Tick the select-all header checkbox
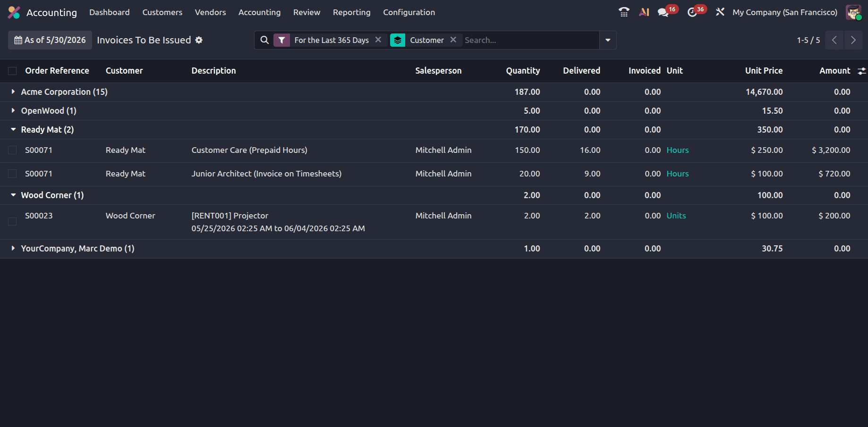 pyautogui.click(x=12, y=71)
